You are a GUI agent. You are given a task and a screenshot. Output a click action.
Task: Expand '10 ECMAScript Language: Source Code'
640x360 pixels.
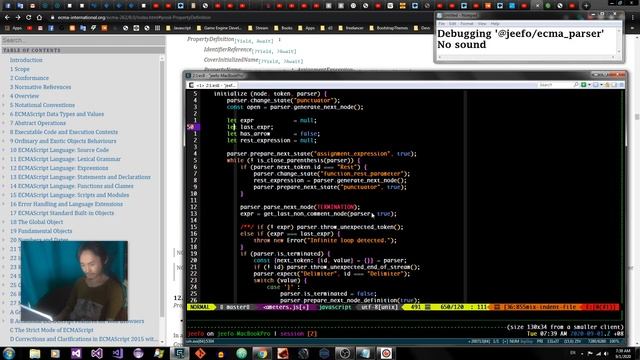[4, 150]
